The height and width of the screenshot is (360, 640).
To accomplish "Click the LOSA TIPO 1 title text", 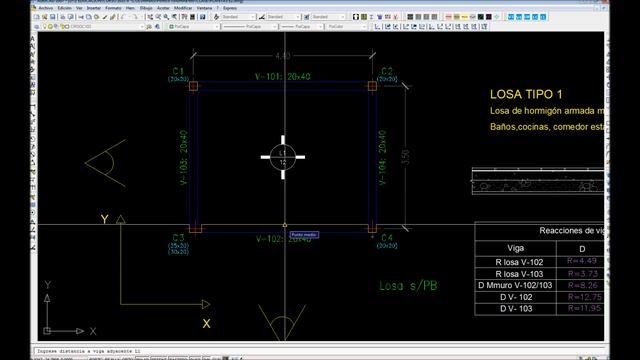I will 526,94.
